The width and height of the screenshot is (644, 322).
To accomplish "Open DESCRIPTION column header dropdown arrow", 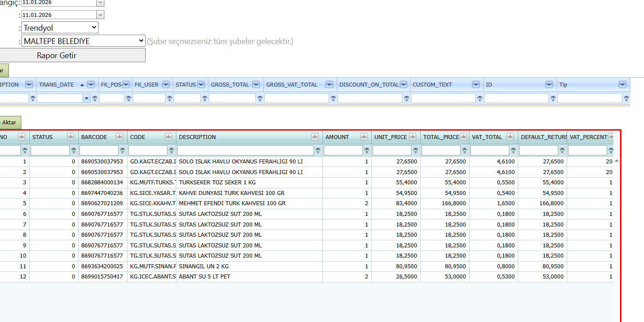I will tap(315, 137).
